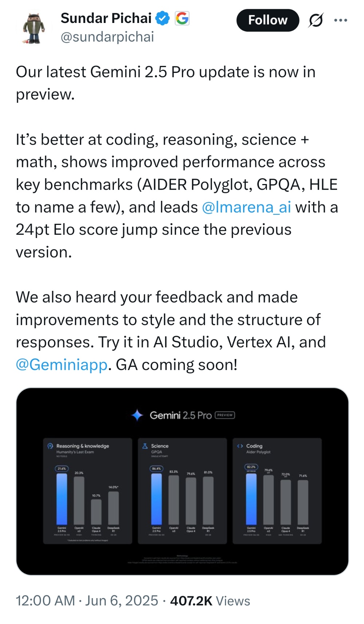364x624 pixels.
Task: Open the @lmarena_ai profile link
Action: 246,207
